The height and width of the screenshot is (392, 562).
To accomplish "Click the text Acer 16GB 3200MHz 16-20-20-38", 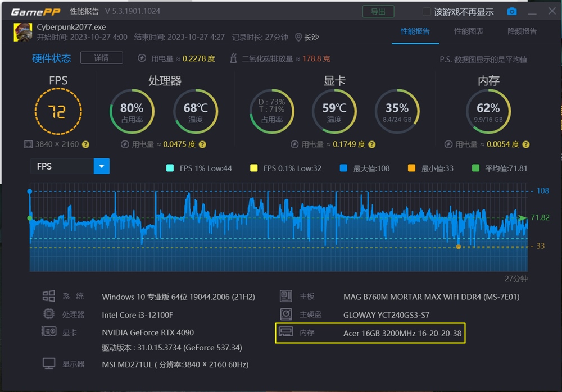I will click(402, 333).
